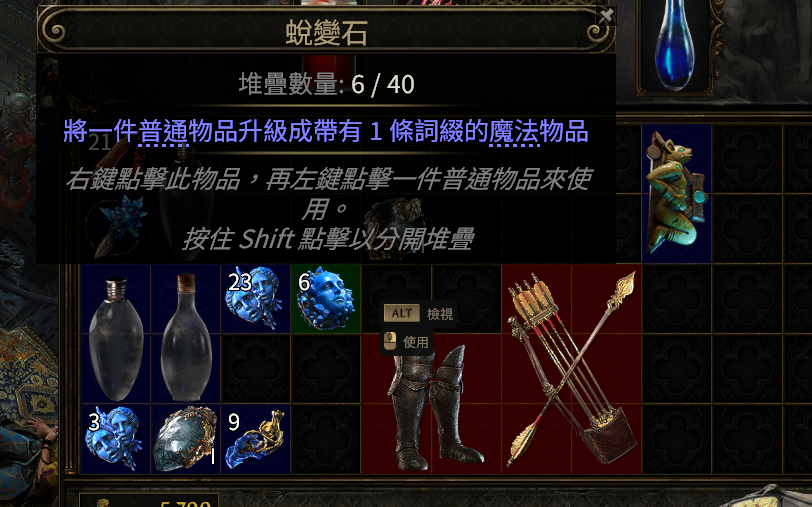This screenshot has width=812, height=507.
Task: Select the metal-capped empty flask
Action: tap(116, 334)
